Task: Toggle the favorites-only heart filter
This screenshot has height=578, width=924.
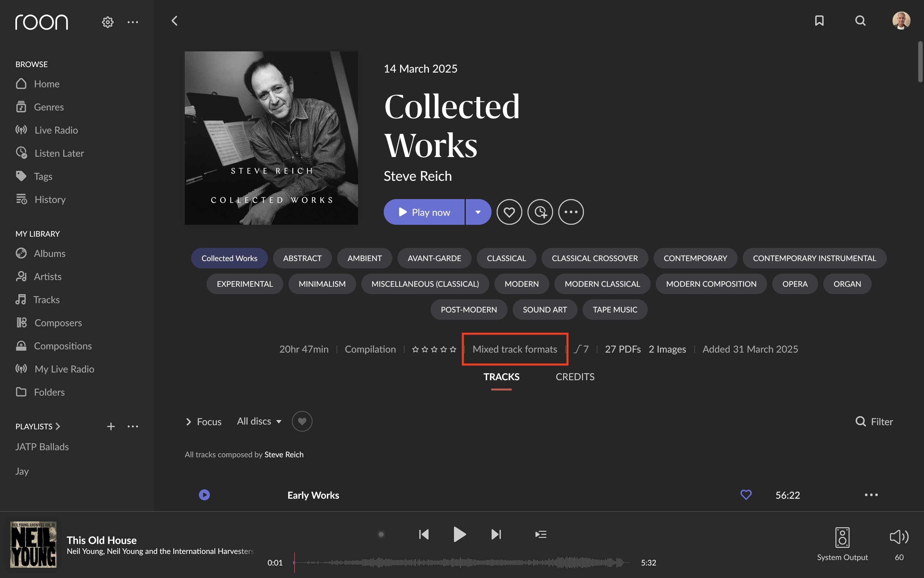Action: [x=302, y=421]
